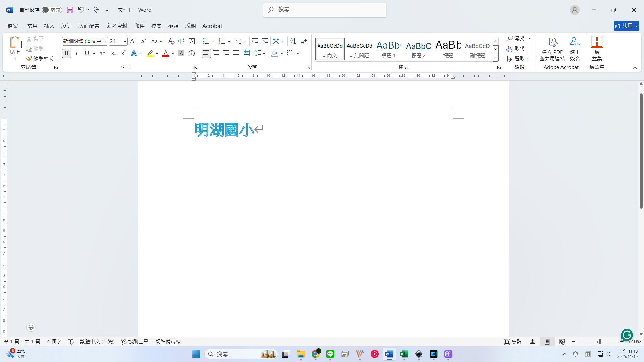Click the Excel icon in the taskbar
Viewport: 644px width, 362px height.
[x=404, y=354]
